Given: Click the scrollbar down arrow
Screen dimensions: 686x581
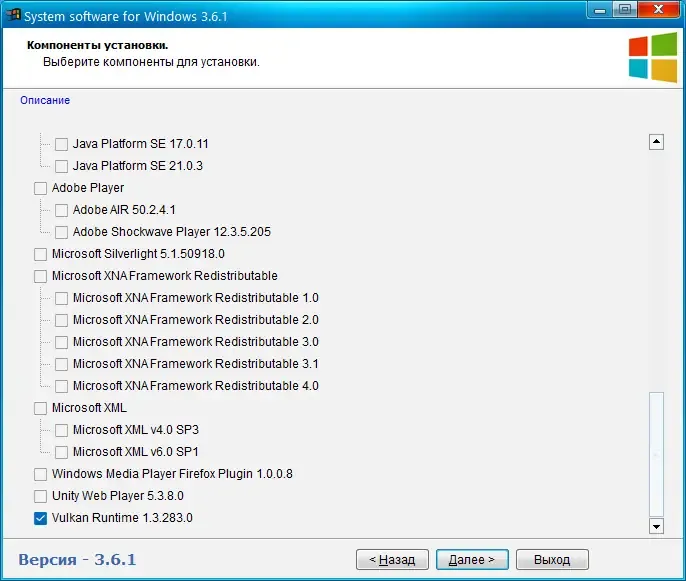Looking at the screenshot, I should click(656, 526).
